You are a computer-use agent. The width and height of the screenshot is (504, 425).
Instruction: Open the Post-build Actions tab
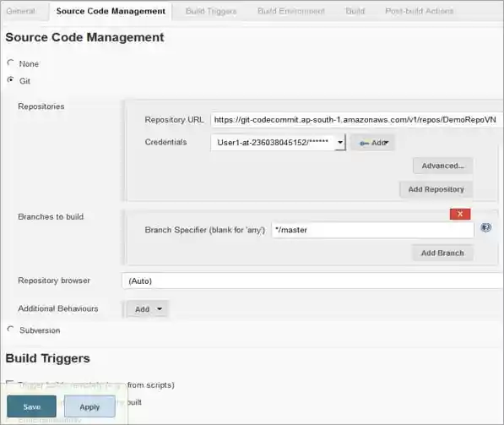(x=419, y=11)
